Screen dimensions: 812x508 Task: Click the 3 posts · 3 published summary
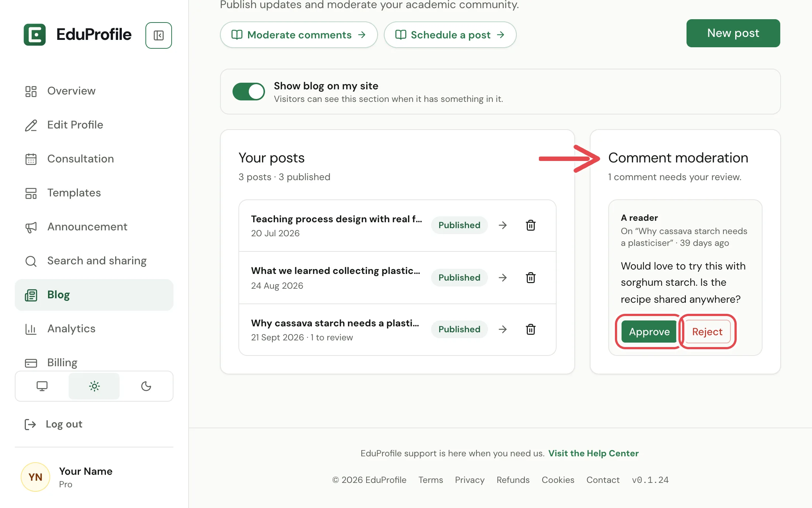(x=284, y=177)
